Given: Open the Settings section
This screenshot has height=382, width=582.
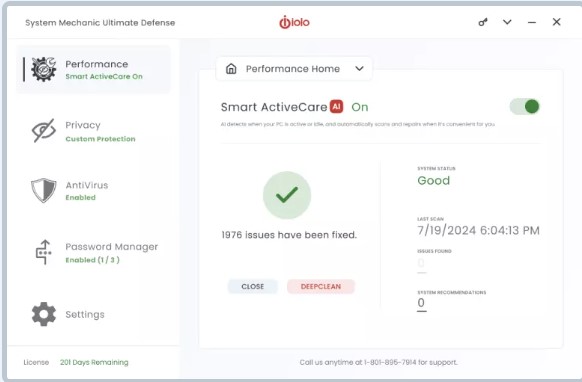Looking at the screenshot, I should (94, 314).
